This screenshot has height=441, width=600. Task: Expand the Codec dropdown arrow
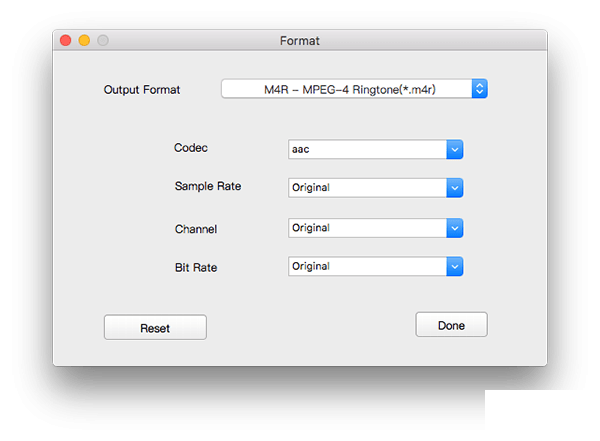click(x=455, y=149)
